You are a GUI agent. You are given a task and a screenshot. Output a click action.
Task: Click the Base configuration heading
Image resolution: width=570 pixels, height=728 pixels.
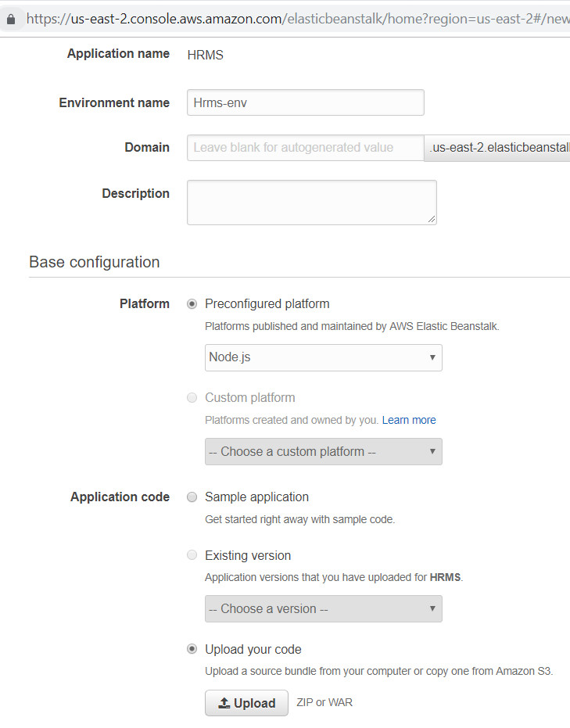pos(95,262)
